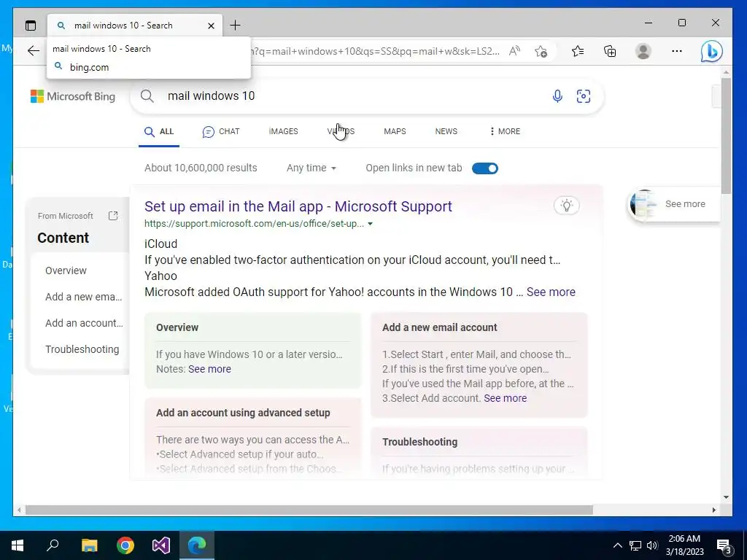The width and height of the screenshot is (747, 560).
Task: Open the Bing sidebar button
Action: pos(711,51)
